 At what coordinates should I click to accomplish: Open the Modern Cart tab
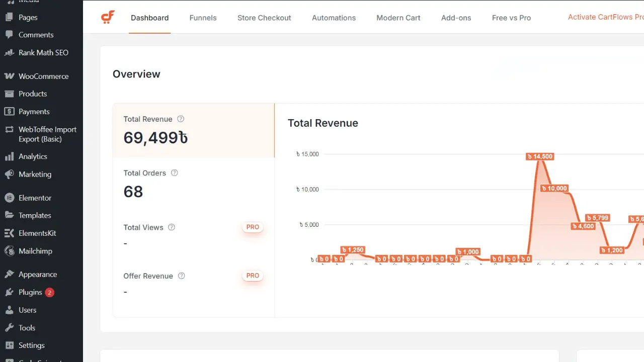coord(398,18)
